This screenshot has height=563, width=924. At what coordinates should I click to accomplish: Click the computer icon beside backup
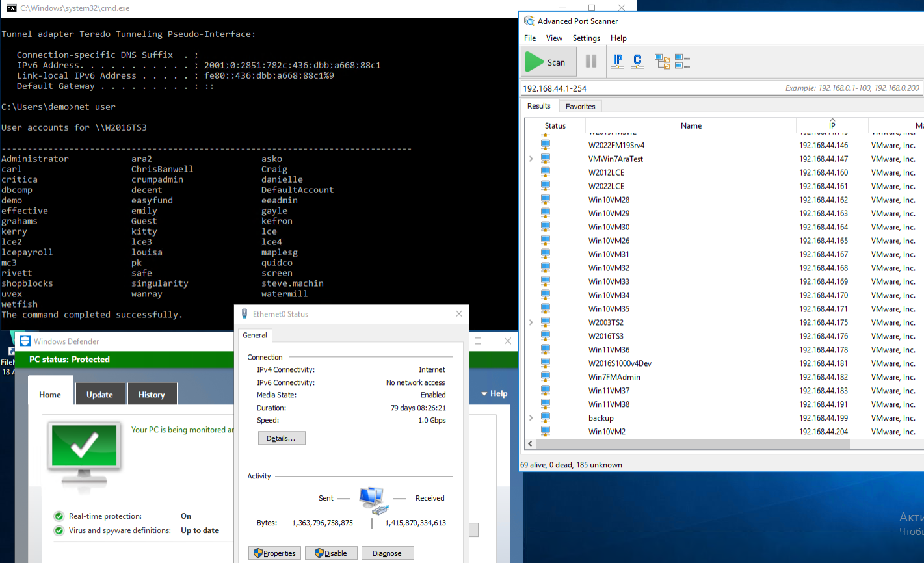(x=546, y=418)
